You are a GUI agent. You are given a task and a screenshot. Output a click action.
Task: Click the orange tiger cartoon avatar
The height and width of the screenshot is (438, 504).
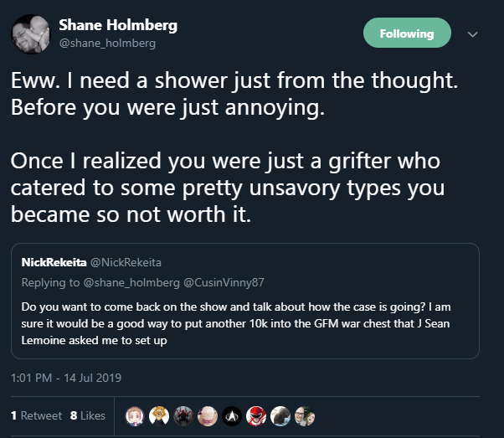point(159,416)
